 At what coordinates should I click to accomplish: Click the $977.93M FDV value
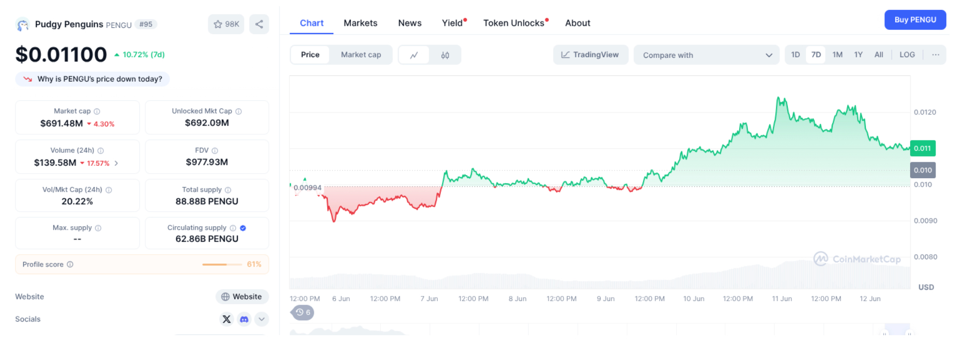point(207,162)
